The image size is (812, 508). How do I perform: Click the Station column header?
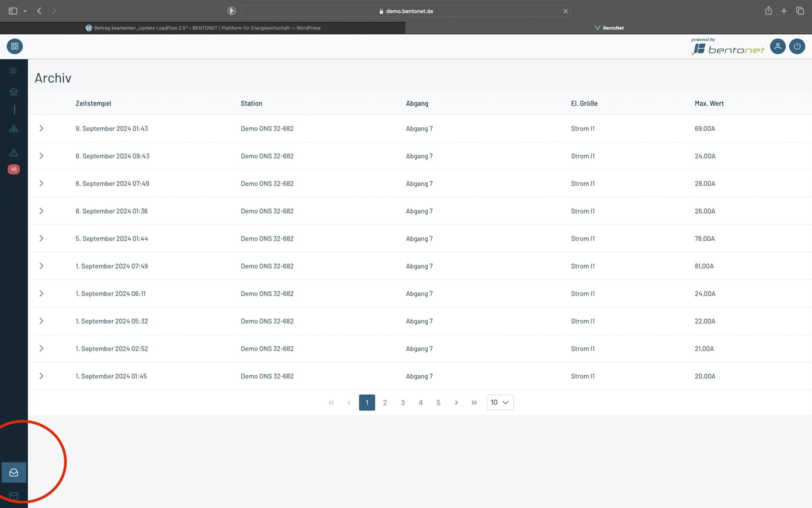(x=251, y=104)
